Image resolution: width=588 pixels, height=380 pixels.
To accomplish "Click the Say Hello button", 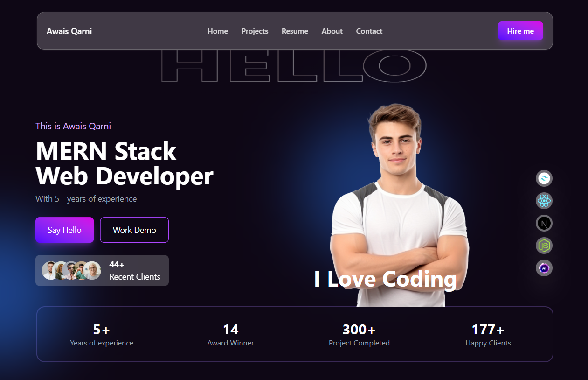I will click(x=64, y=230).
